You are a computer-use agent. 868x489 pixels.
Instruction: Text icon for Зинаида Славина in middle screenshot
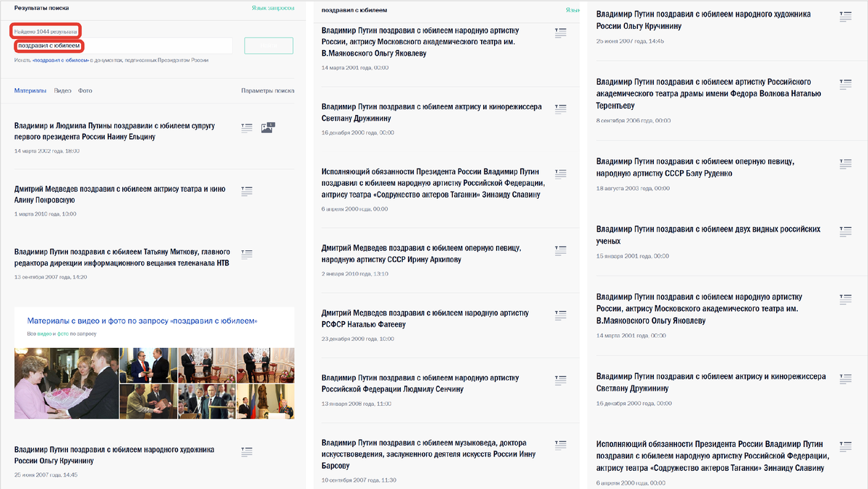[x=560, y=174]
